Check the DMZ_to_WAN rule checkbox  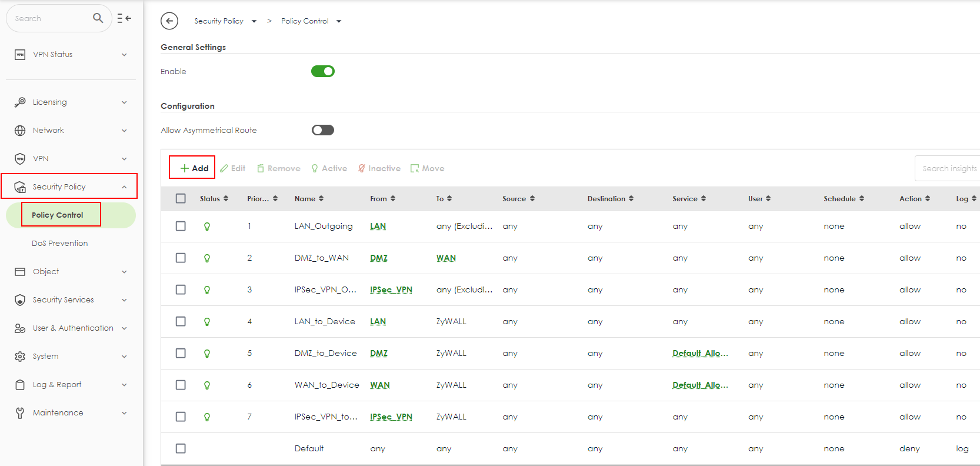point(181,258)
